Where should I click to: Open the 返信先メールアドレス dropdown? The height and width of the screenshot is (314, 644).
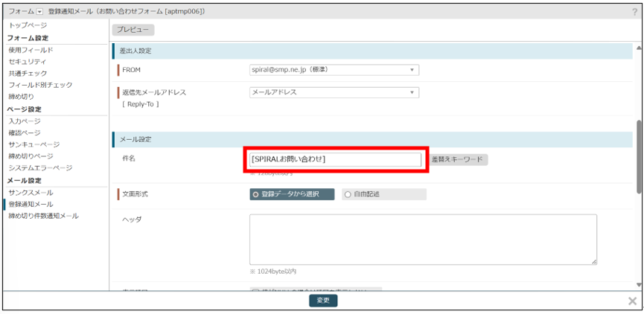334,92
